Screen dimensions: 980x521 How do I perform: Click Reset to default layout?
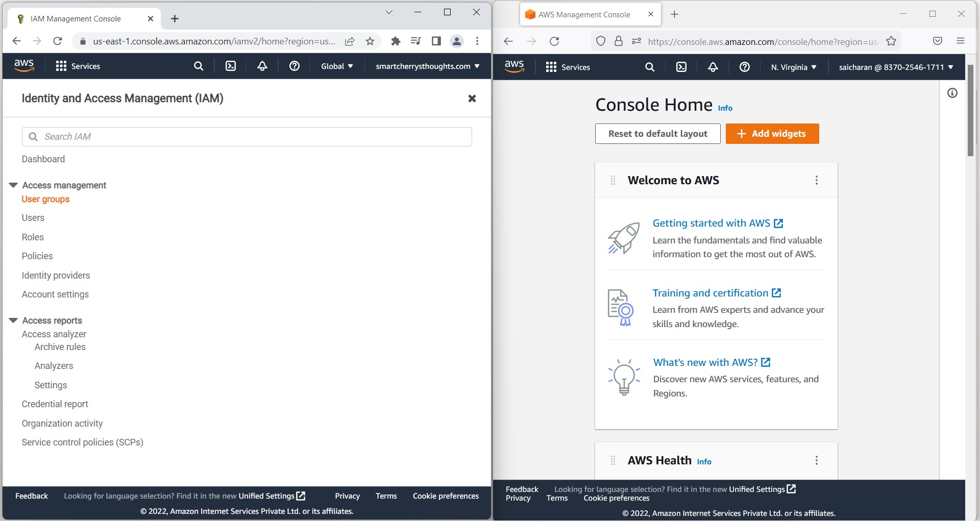point(657,134)
